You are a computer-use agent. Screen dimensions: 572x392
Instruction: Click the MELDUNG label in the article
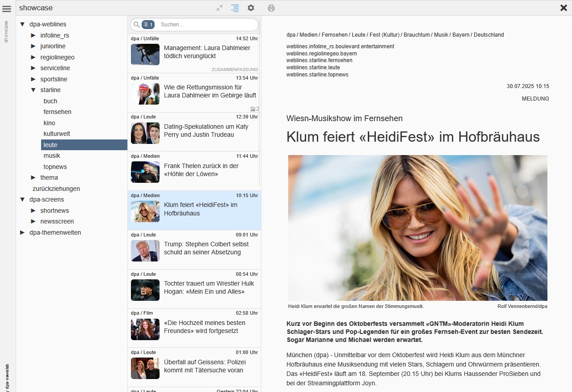535,99
